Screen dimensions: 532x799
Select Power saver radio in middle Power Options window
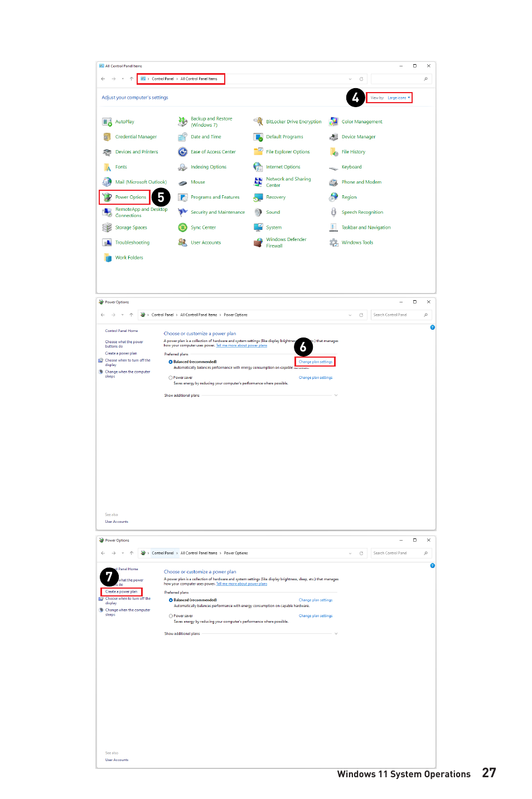tap(171, 378)
